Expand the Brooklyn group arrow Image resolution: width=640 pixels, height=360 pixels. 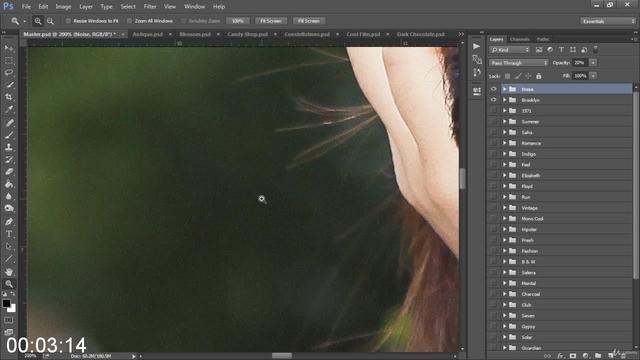[504, 100]
